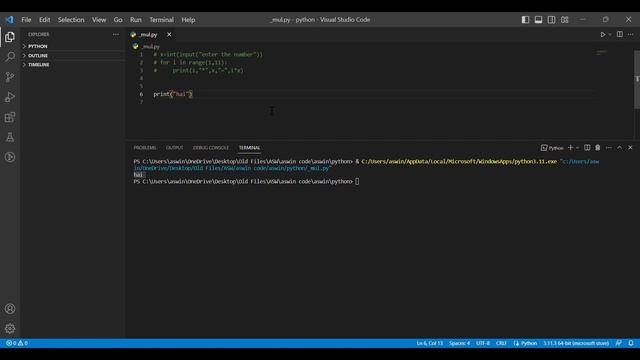The image size is (640, 360).
Task: Click the Python terminal profile label
Action: click(x=552, y=148)
